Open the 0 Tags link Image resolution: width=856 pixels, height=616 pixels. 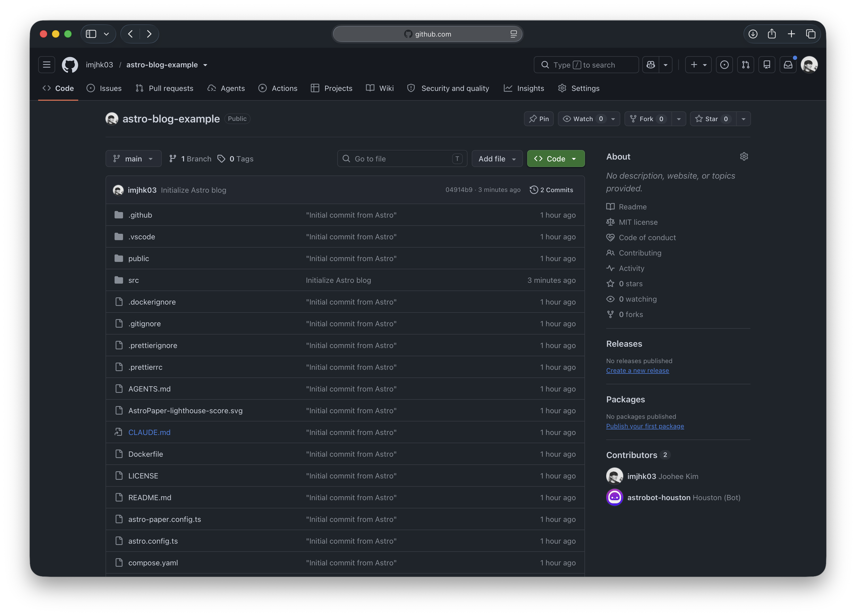coord(235,159)
